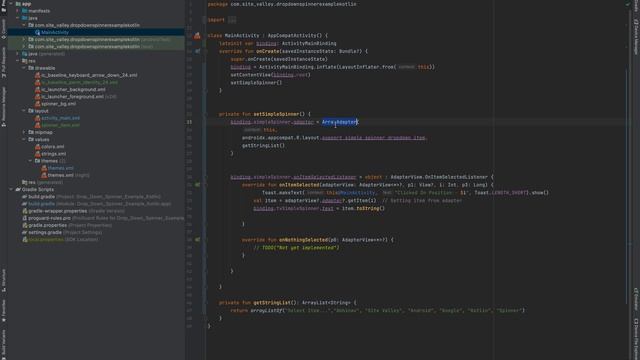Open gradle-wrapper.properties file icon
The height and width of the screenshot is (360, 640).
coord(24,211)
